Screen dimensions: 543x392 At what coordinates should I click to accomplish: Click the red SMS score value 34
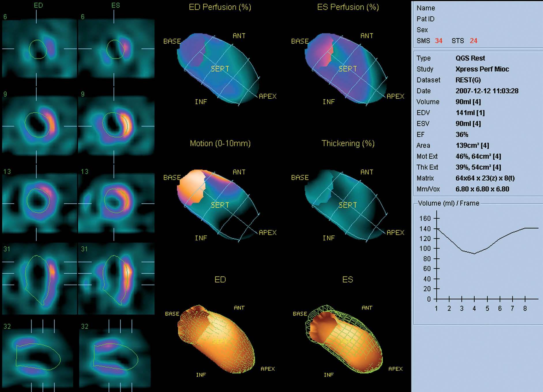438,41
